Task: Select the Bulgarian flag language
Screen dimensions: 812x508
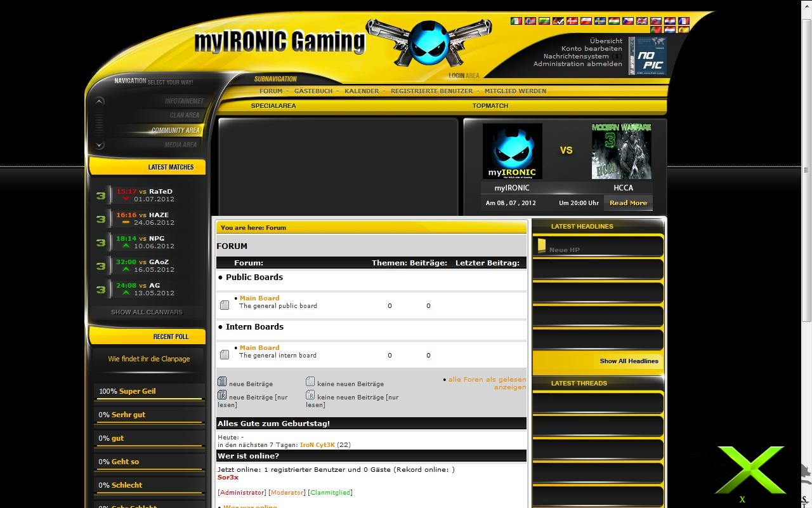Action: [544, 21]
